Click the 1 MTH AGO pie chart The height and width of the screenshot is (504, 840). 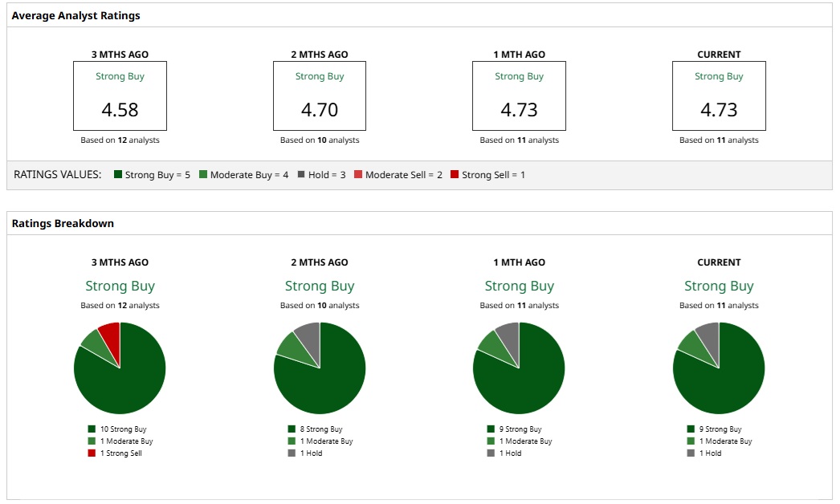[519, 368]
